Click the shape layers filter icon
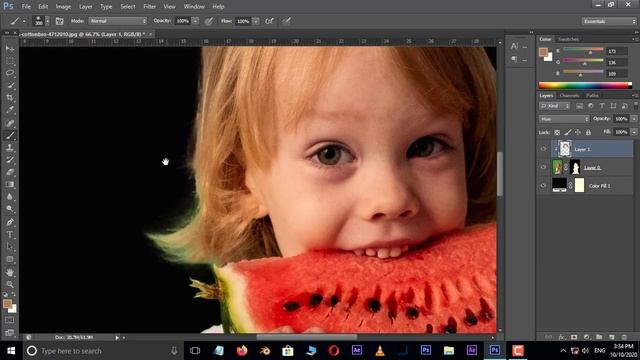 [x=613, y=106]
